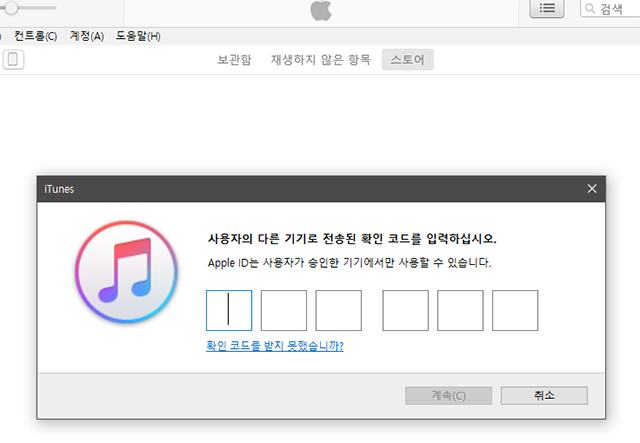
Task: Select the 스토어 tab
Action: pyautogui.click(x=407, y=60)
